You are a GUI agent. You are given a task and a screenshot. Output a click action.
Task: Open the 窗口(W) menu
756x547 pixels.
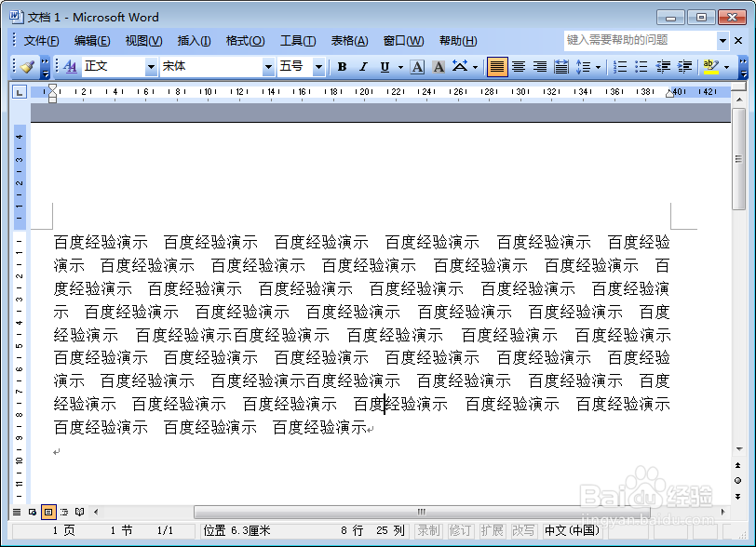point(403,41)
